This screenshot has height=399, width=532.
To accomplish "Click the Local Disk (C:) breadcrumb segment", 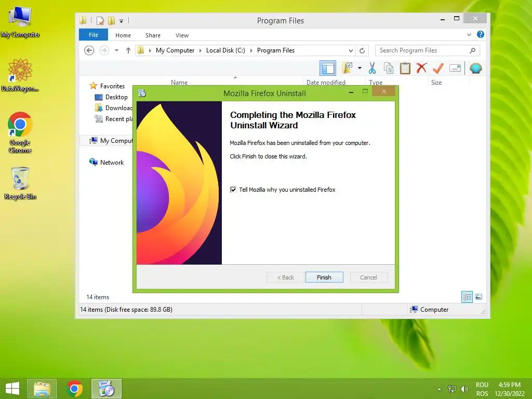I will pyautogui.click(x=225, y=50).
